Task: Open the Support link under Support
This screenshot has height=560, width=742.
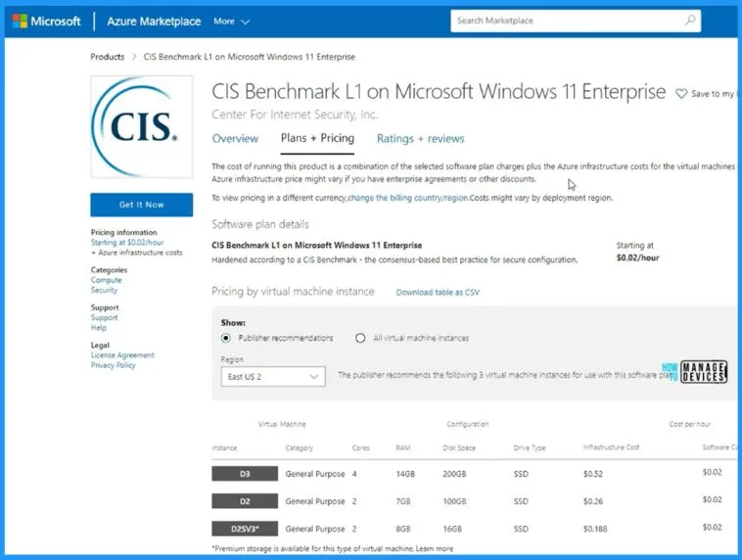Action: coord(104,317)
